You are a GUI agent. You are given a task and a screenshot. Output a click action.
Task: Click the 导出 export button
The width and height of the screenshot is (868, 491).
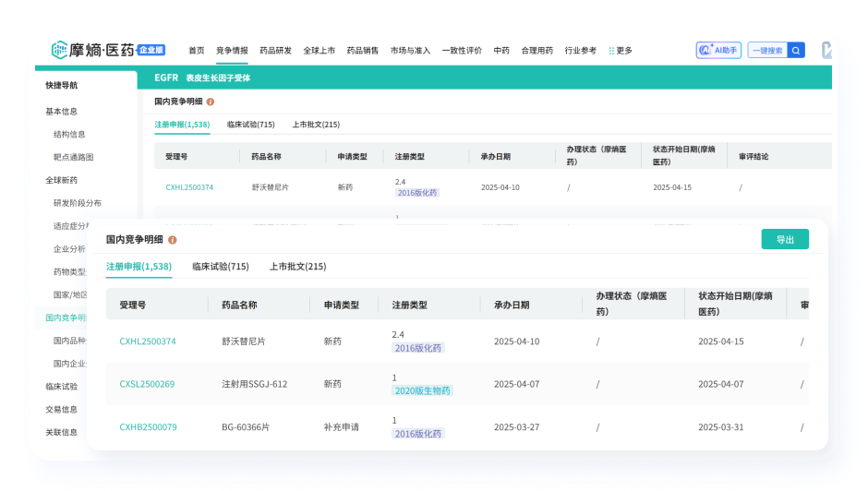click(785, 239)
